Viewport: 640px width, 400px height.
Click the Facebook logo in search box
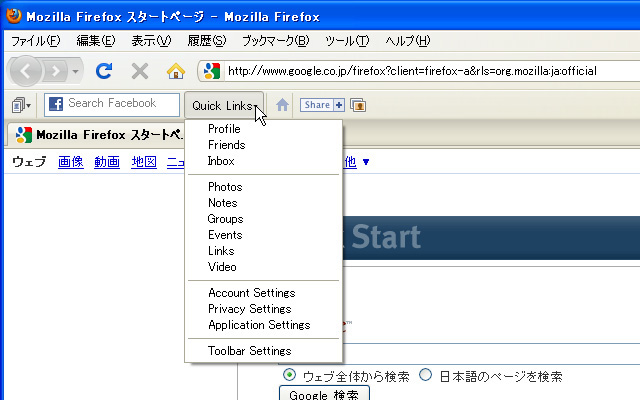(x=56, y=104)
